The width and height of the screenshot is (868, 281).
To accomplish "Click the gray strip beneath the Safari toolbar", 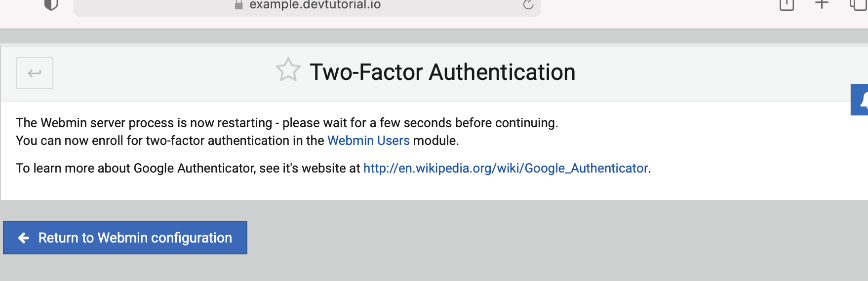I will tap(434, 36).
